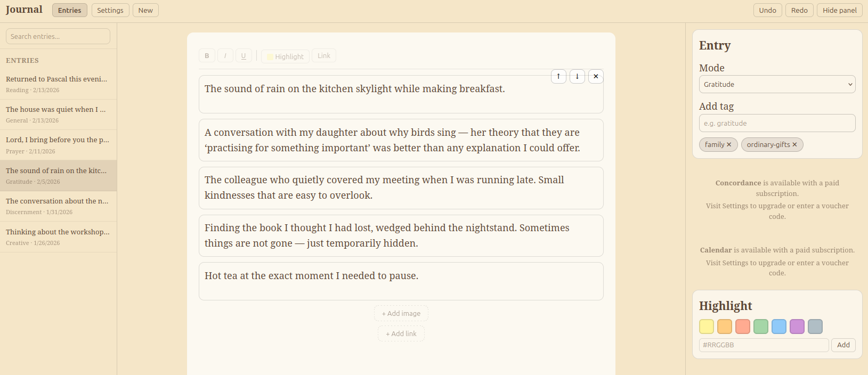Toggle bold formatting in the editor toolbar

tap(207, 56)
